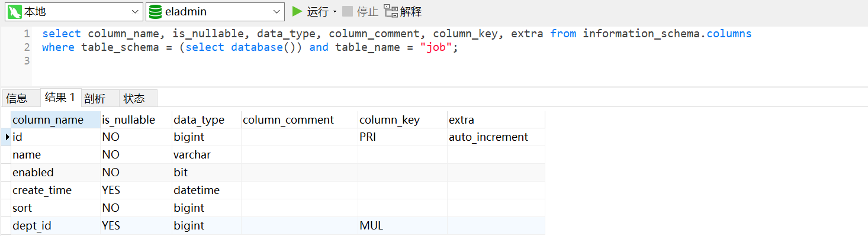Screen dimensions: 868x236
Task: Click the MUL cell
Action: click(402, 225)
